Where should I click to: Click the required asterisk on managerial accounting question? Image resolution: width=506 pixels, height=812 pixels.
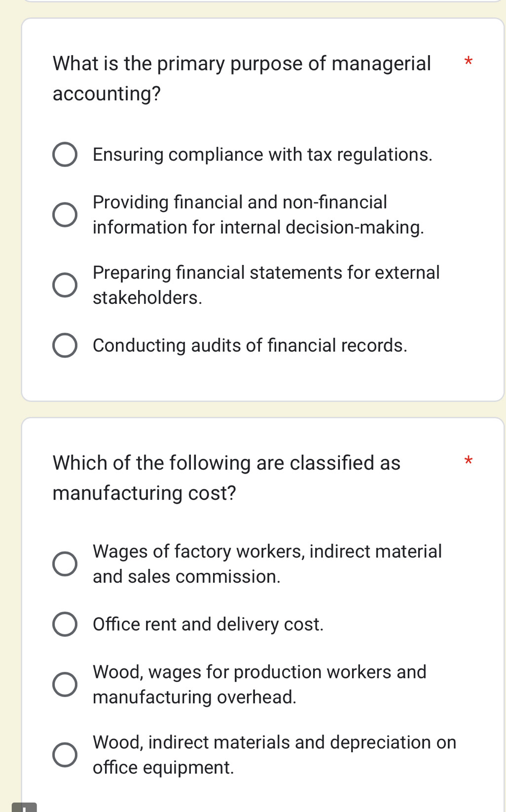point(469,62)
